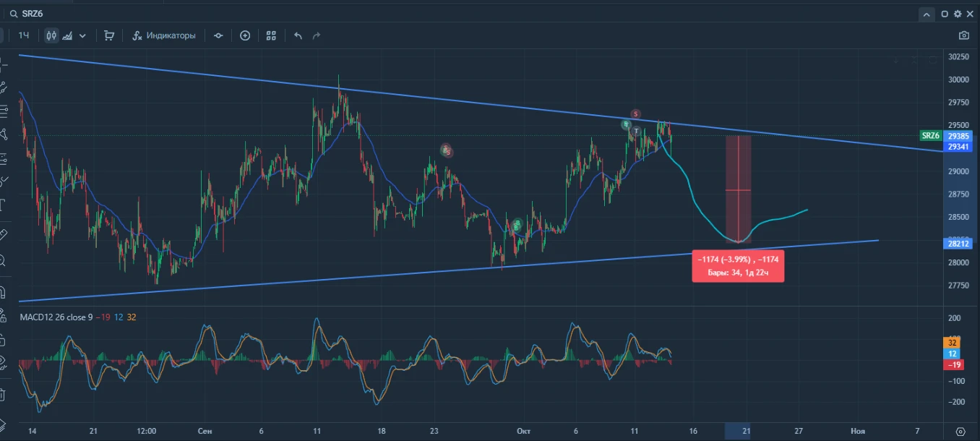Image resolution: width=980 pixels, height=441 pixels.
Task: Click the price line marker toolbar icon
Action: click(218, 35)
